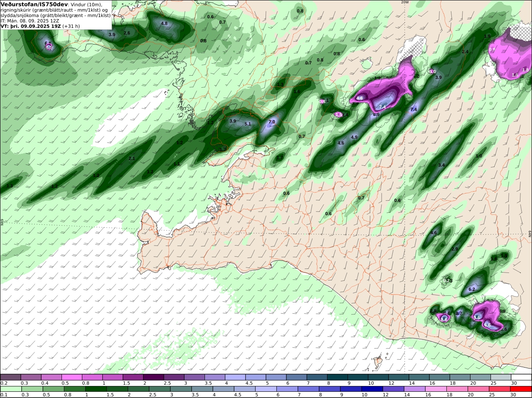This screenshot has width=532, height=398.
Task: Click the '0.4' label in the top legend row
Action: click(x=45, y=383)
